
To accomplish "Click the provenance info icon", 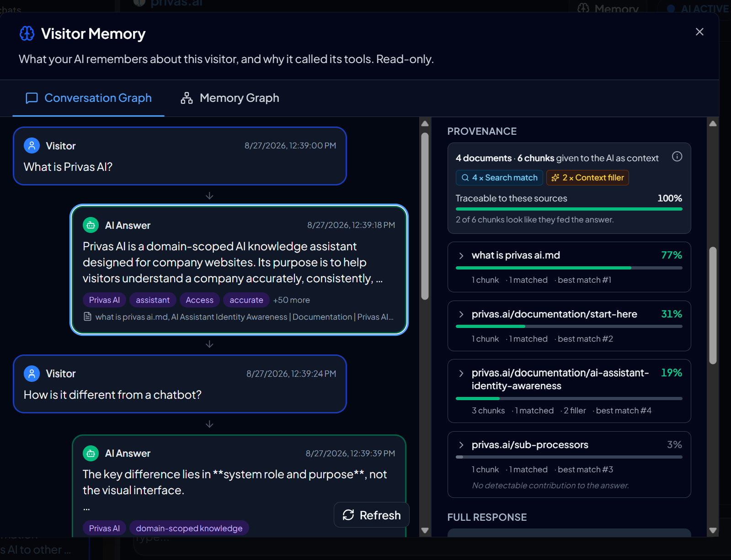I will point(677,157).
